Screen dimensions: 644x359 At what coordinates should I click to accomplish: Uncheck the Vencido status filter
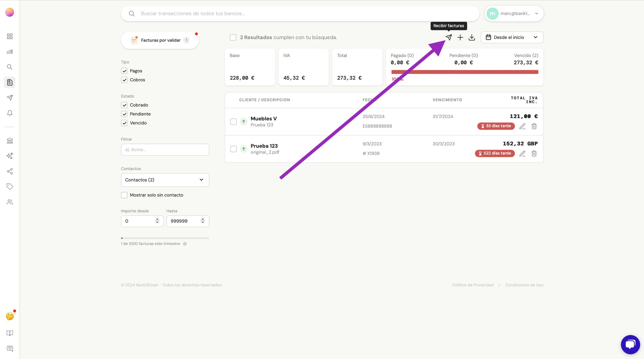[124, 123]
